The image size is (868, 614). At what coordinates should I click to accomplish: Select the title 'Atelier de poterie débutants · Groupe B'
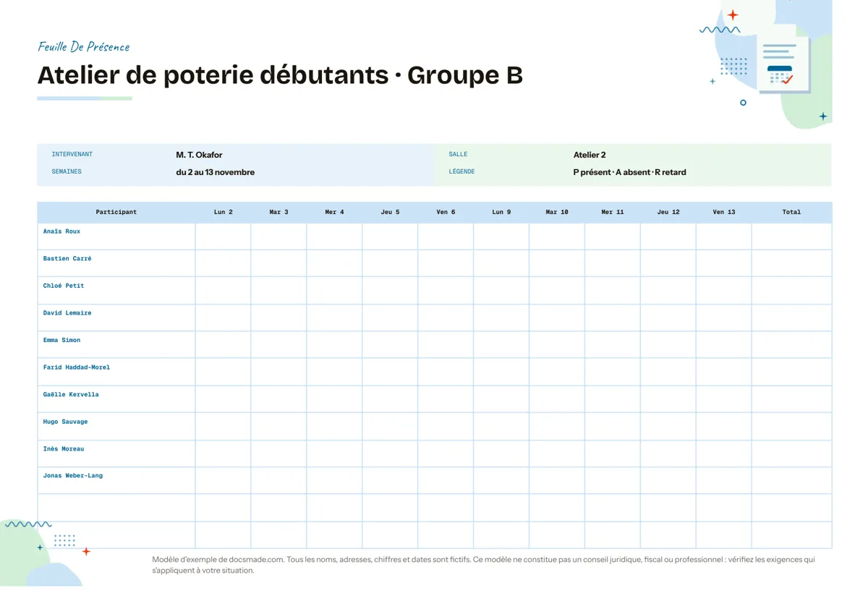[x=280, y=75]
